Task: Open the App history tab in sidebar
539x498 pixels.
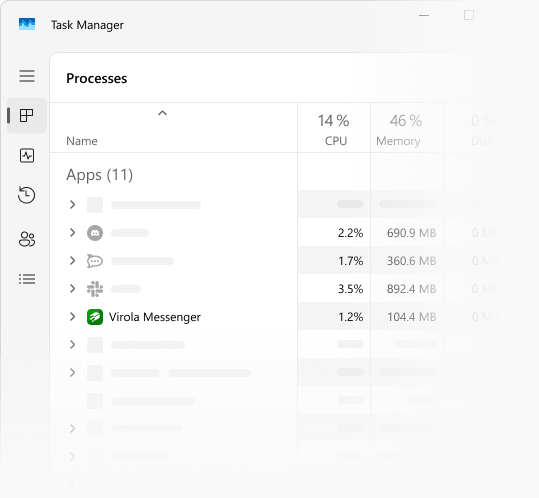Action: tap(26, 195)
